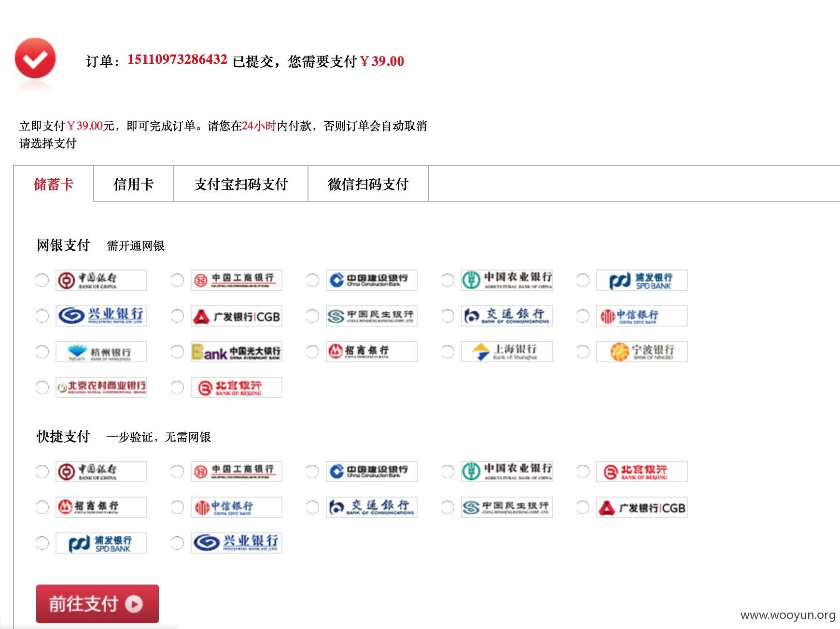Click the 广发银行 CGB logo under 网银支付

(x=237, y=316)
